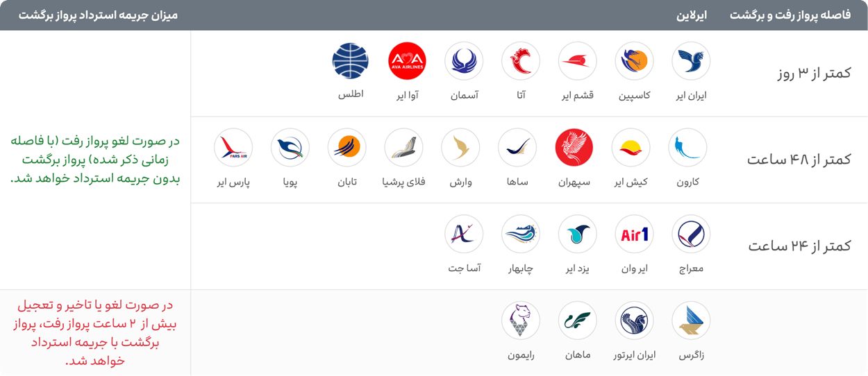This screenshot has height=376, width=868.
Task: Choose the Pars Air logo
Action: coord(233,148)
